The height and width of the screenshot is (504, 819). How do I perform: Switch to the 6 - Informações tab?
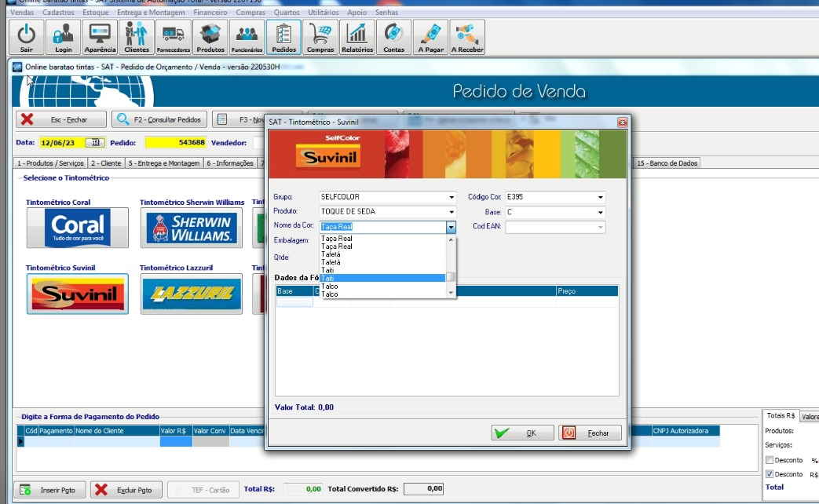point(230,163)
